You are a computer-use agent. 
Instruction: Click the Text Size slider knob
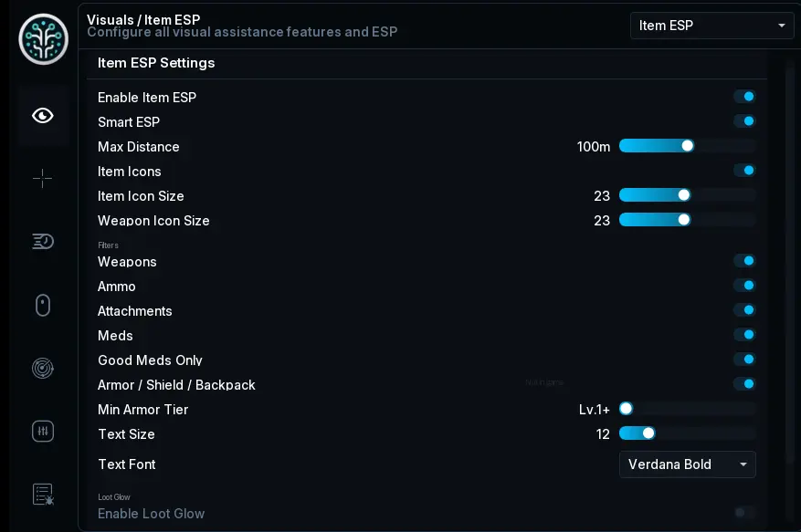pyautogui.click(x=648, y=433)
